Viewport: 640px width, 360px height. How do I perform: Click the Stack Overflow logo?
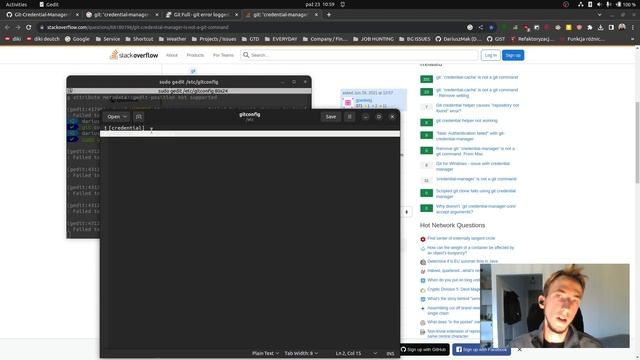pos(134,55)
